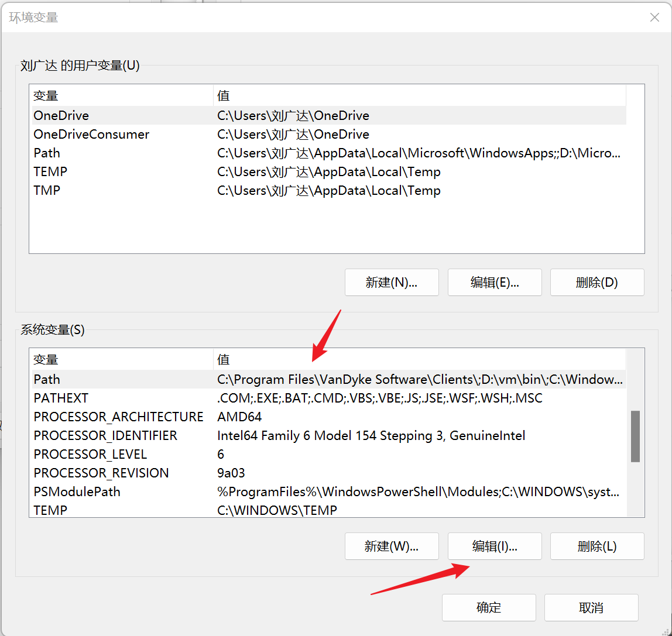This screenshot has height=636, width=672.
Task: Select the user variable Path with WindowsApps
Action: click(x=329, y=153)
